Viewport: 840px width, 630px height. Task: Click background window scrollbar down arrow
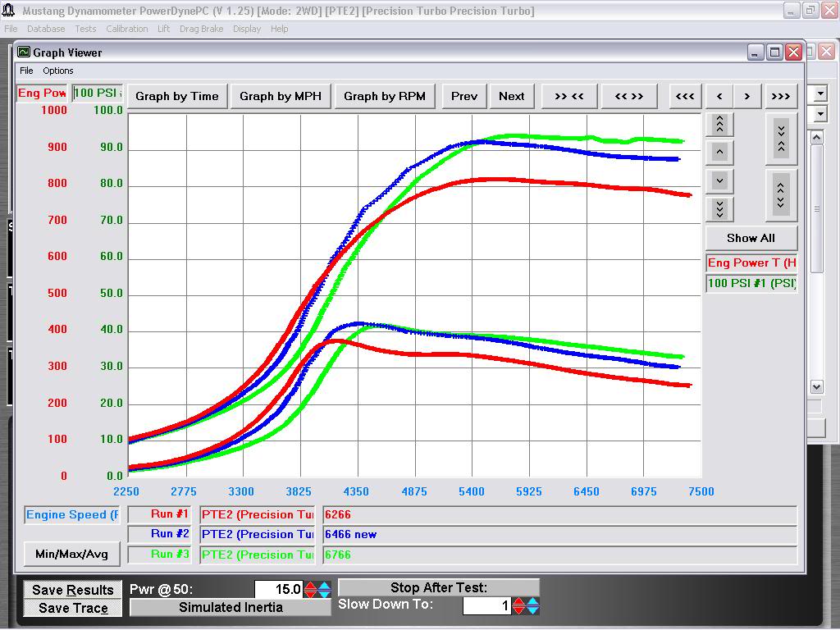tap(816, 387)
